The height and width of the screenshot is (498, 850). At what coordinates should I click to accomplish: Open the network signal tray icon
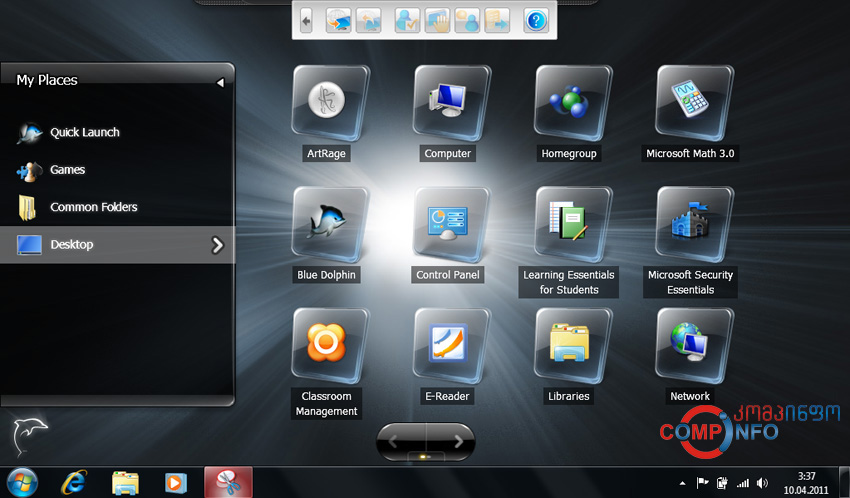(743, 483)
